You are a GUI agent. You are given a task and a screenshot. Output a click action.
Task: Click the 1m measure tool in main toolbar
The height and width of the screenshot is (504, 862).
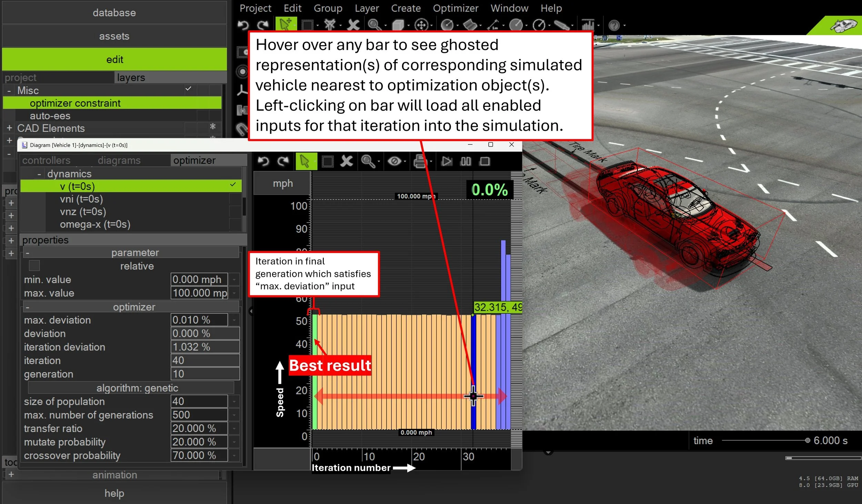(493, 25)
